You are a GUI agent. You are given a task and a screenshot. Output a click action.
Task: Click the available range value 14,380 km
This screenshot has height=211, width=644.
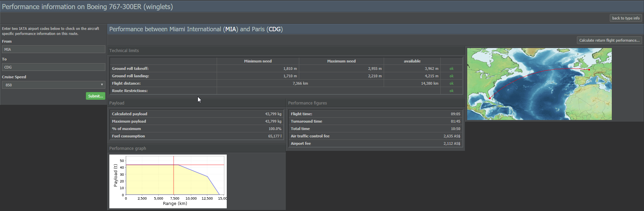pos(430,83)
